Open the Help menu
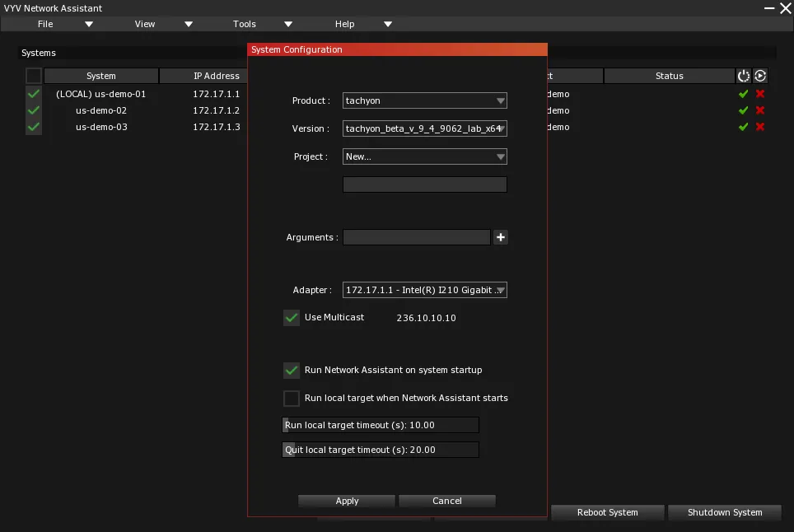Image resolution: width=794 pixels, height=532 pixels. coord(344,25)
